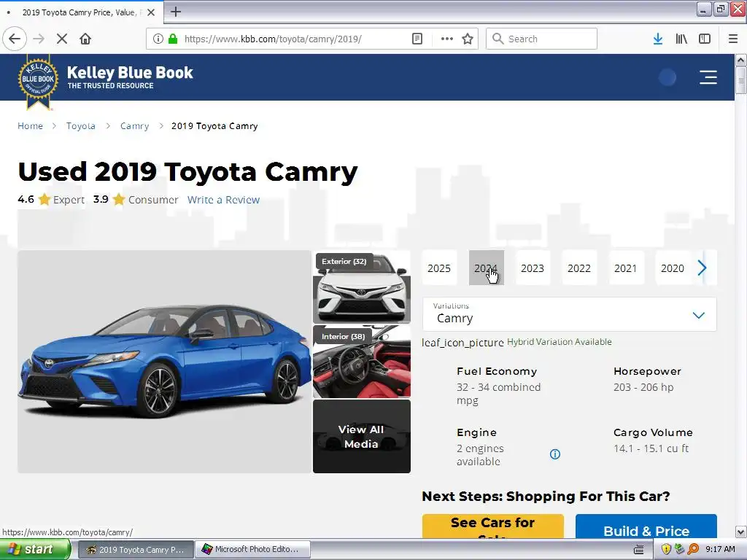Open the Firefox home page
Screen dimensions: 747x560
click(x=85, y=39)
